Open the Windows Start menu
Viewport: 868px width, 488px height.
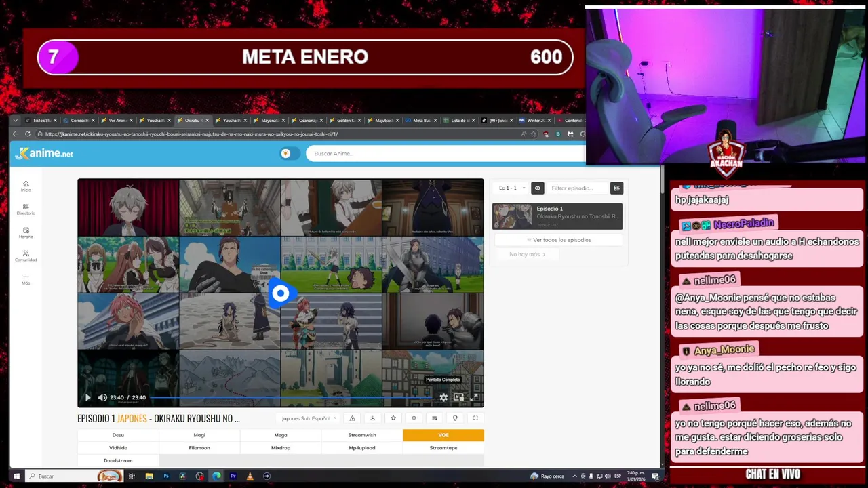click(16, 476)
